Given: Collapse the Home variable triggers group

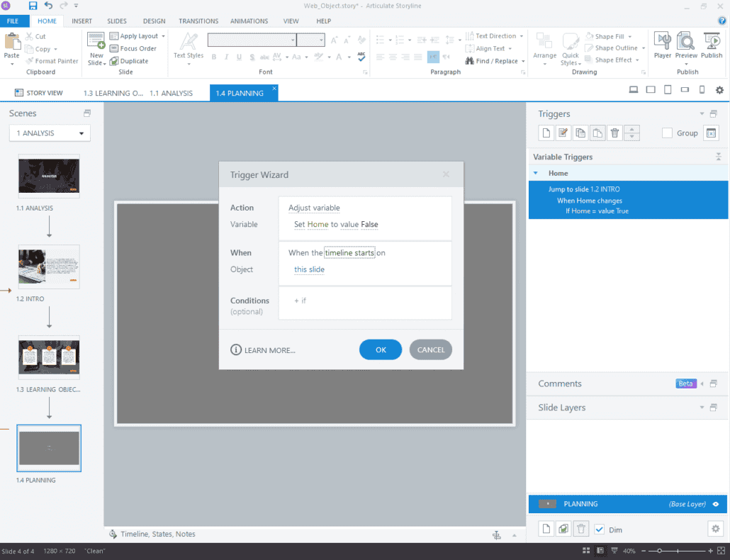Looking at the screenshot, I should (x=536, y=172).
